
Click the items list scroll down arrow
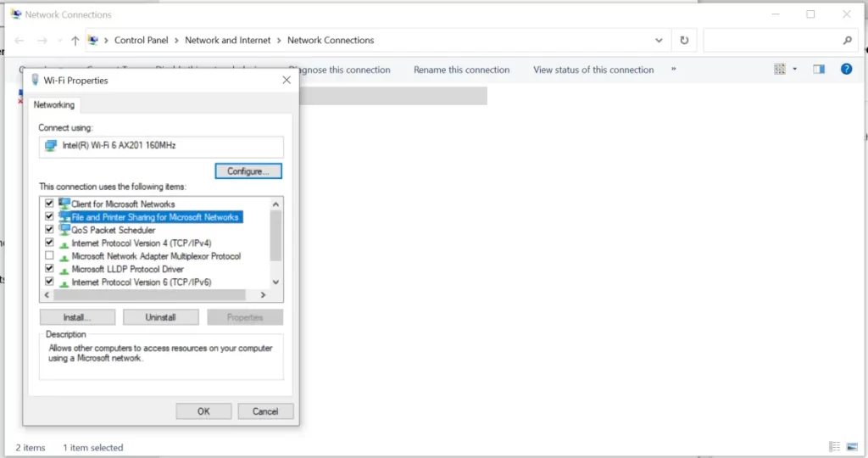click(x=275, y=282)
